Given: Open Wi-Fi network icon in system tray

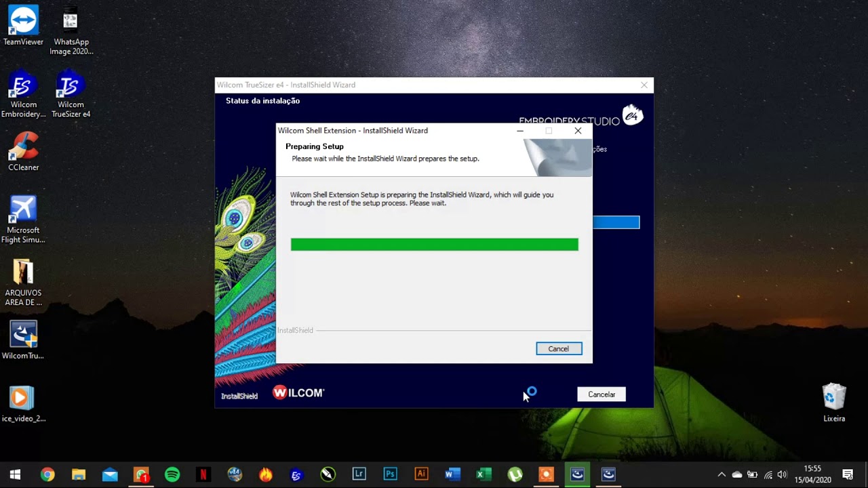Looking at the screenshot, I should point(768,474).
